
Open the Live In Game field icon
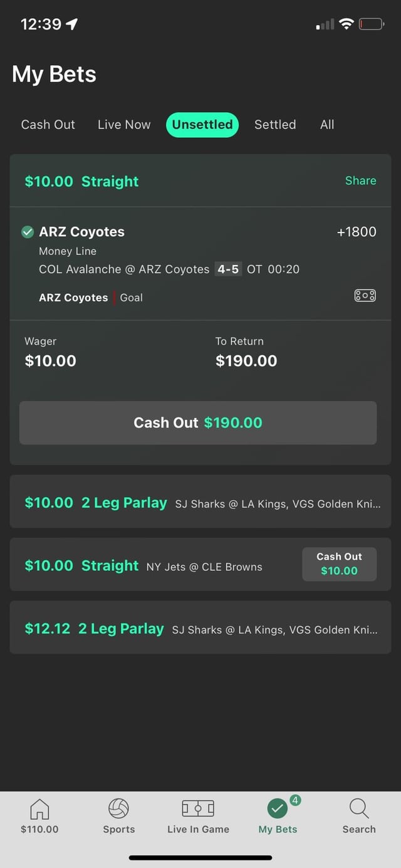198,809
